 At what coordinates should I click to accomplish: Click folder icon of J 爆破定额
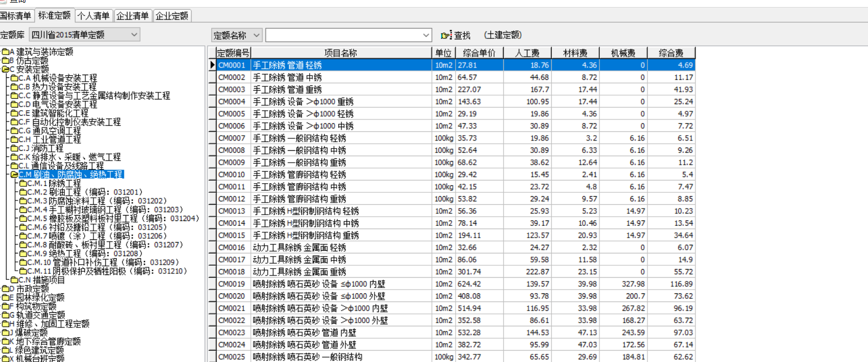pos(5,332)
